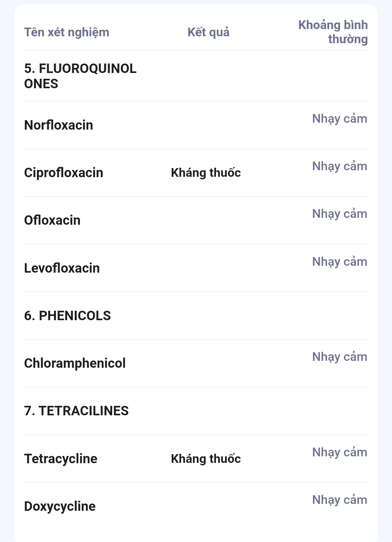Tap the Chloramphenicol test name

75,363
